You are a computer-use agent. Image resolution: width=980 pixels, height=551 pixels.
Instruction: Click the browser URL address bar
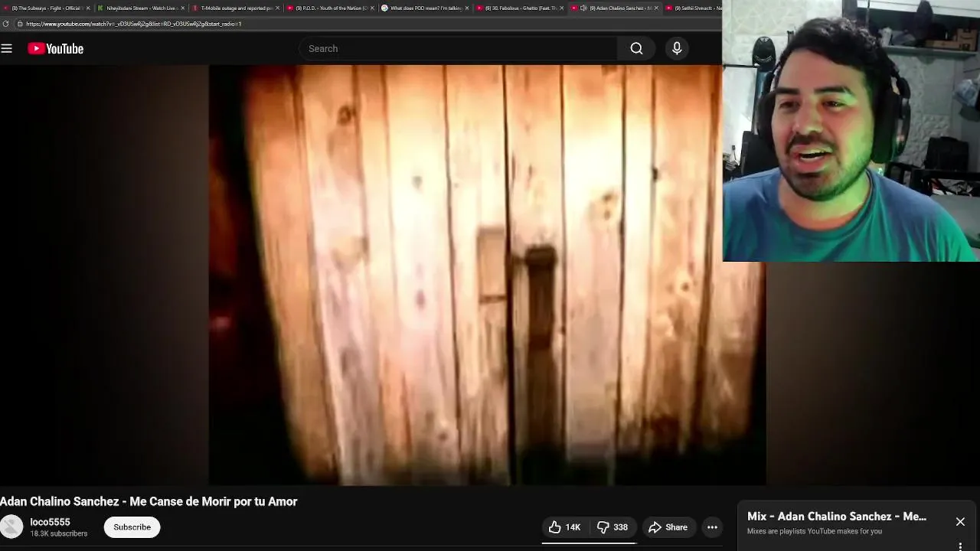(367, 24)
